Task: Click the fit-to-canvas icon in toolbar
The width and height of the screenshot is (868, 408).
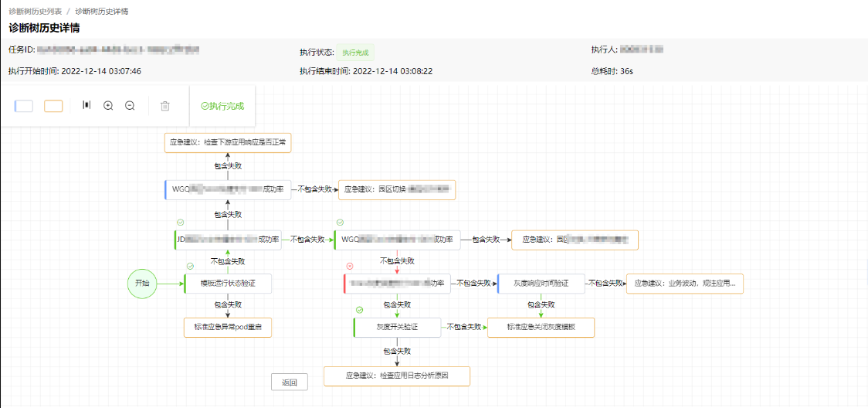Action: click(x=86, y=105)
